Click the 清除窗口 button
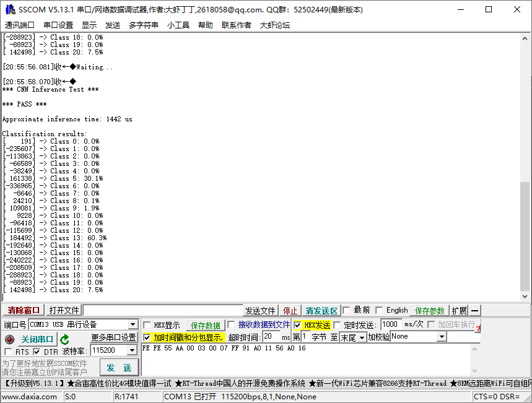This screenshot has height=403, width=532. pyautogui.click(x=24, y=310)
